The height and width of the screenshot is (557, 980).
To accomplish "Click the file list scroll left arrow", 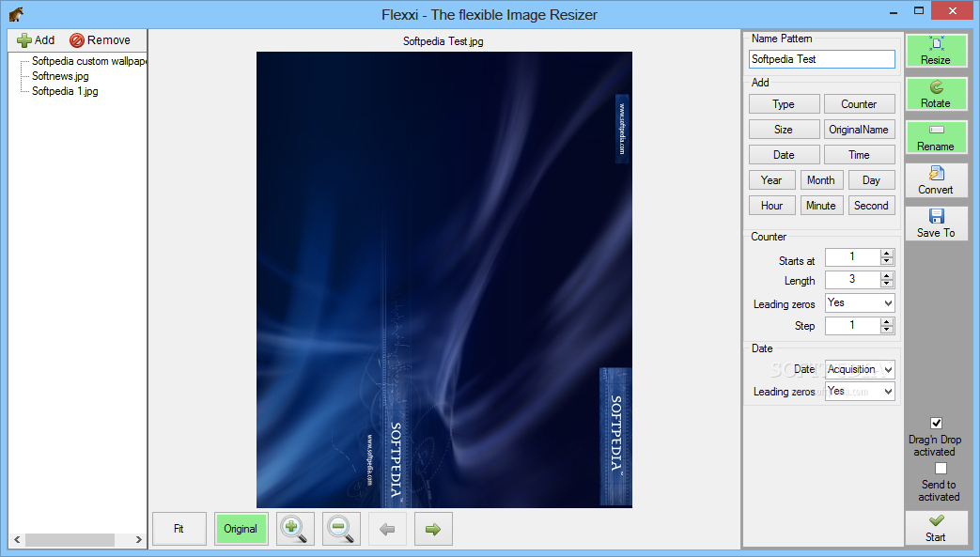I will [x=17, y=539].
